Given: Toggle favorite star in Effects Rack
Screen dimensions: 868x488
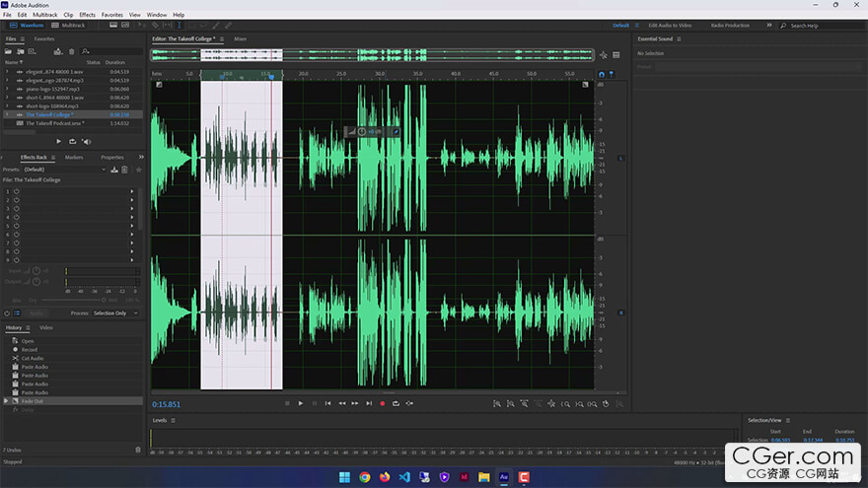Looking at the screenshot, I should click(x=139, y=170).
